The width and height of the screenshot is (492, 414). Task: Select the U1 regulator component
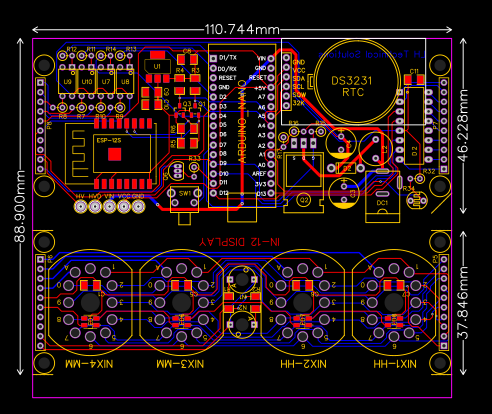pyautogui.click(x=157, y=66)
